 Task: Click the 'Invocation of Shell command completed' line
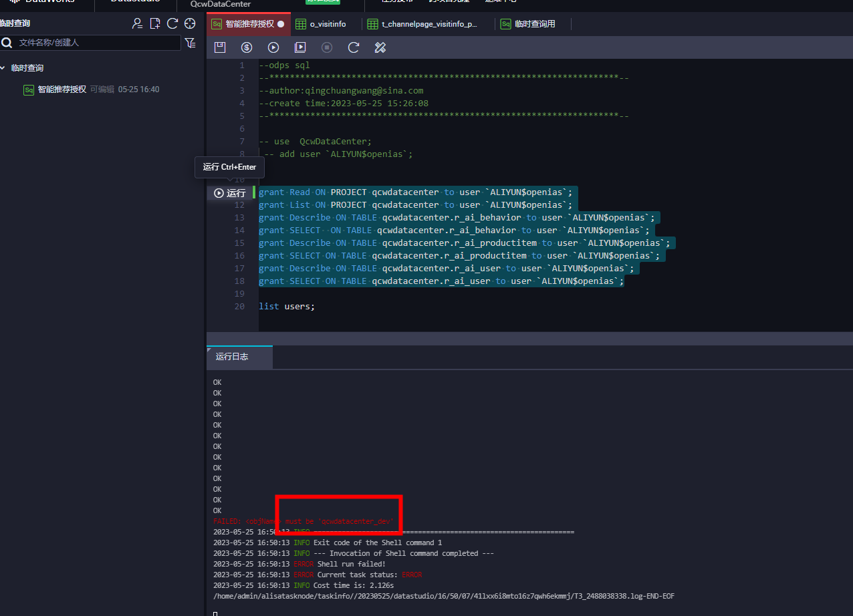click(404, 553)
